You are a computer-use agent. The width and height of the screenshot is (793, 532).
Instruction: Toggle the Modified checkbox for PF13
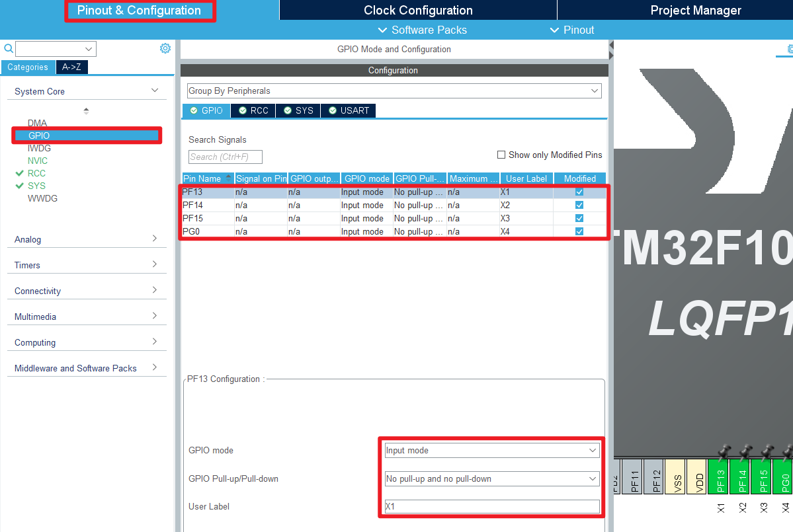(x=579, y=192)
